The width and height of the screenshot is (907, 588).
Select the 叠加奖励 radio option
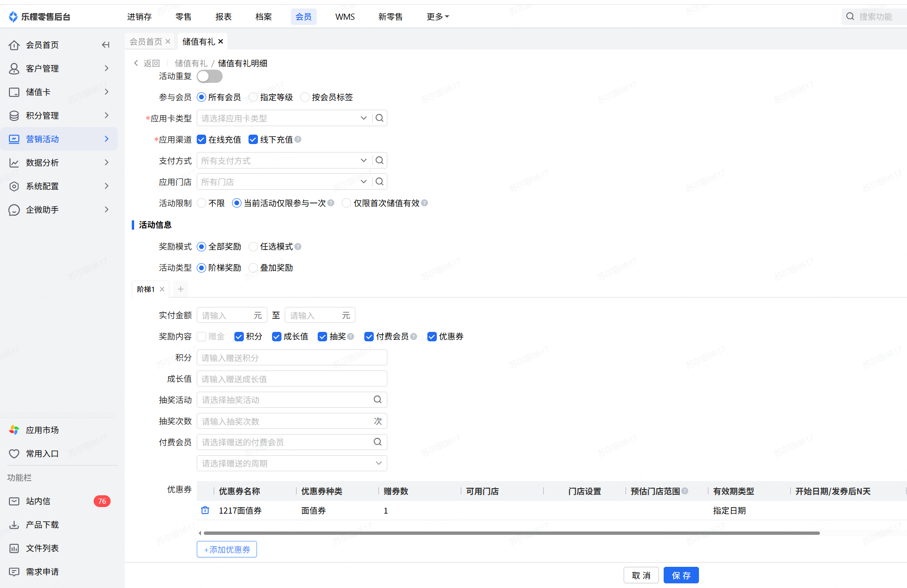point(253,268)
